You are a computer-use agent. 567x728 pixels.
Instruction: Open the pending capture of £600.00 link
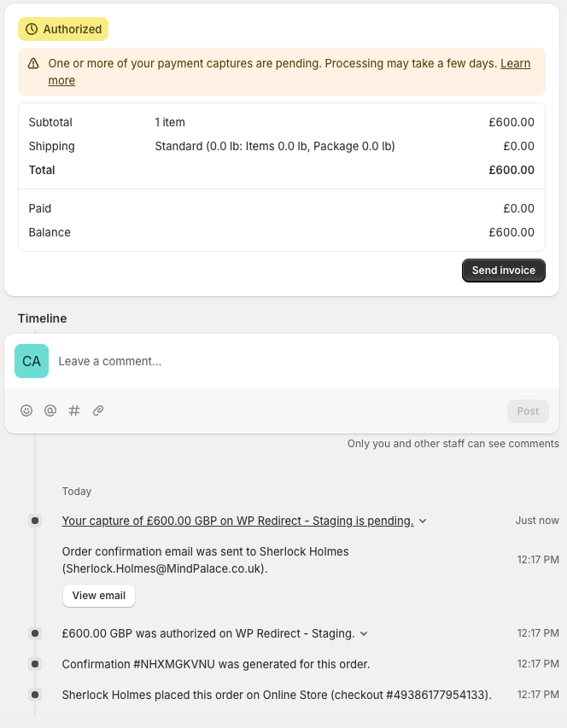[237, 521]
